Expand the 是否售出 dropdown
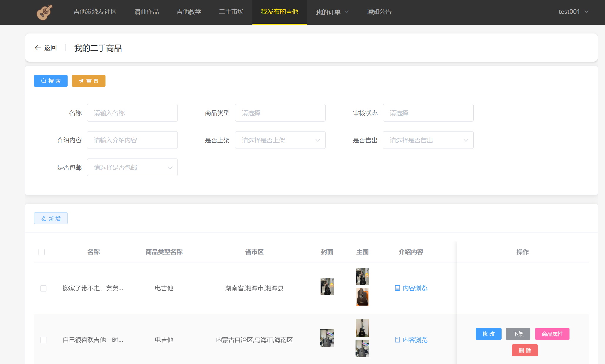Viewport: 605px width, 364px height. [x=428, y=140]
